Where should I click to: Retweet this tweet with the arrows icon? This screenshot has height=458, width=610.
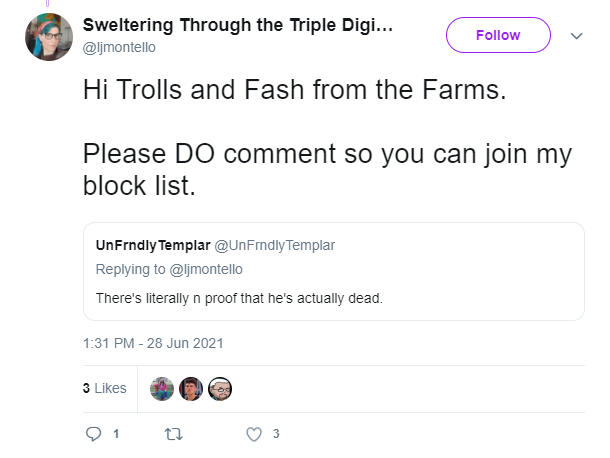pos(174,434)
